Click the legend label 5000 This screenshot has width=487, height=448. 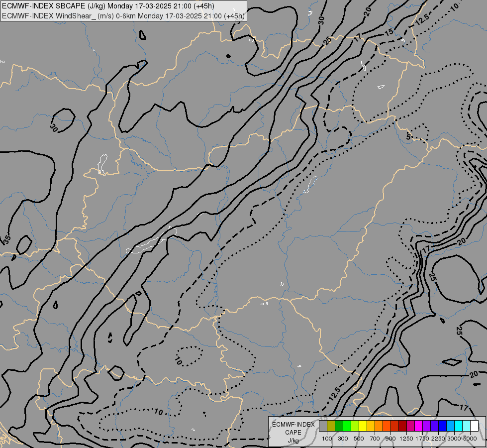point(470,439)
